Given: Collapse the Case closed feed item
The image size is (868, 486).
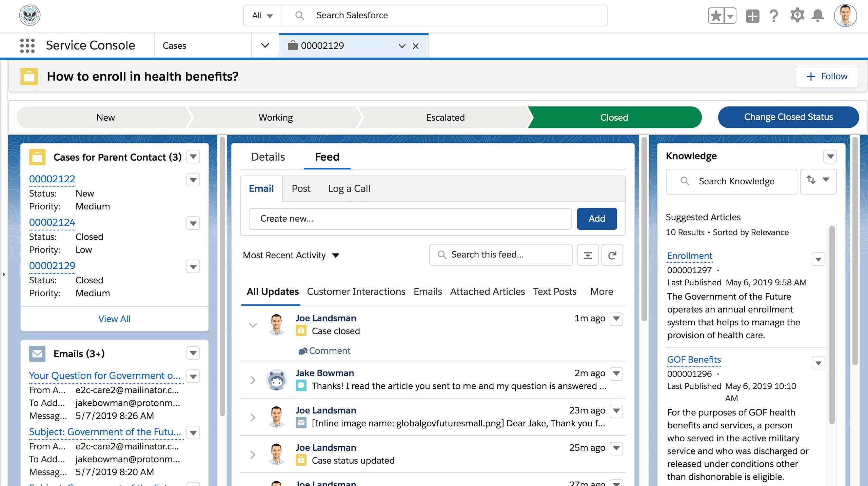Looking at the screenshot, I should [253, 325].
